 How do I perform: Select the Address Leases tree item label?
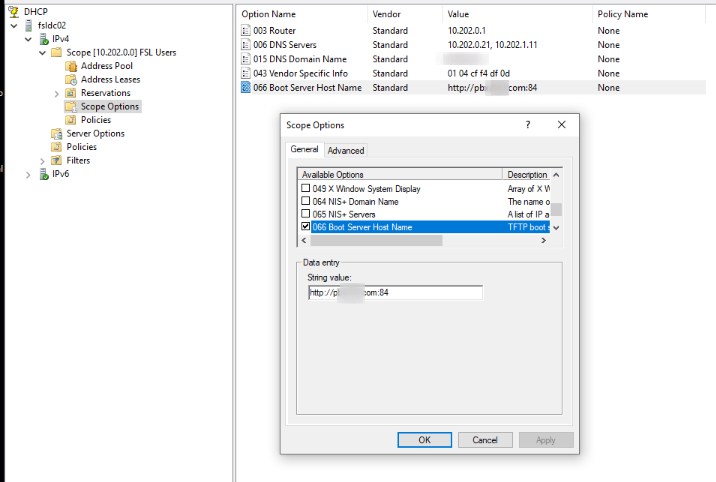click(x=111, y=80)
